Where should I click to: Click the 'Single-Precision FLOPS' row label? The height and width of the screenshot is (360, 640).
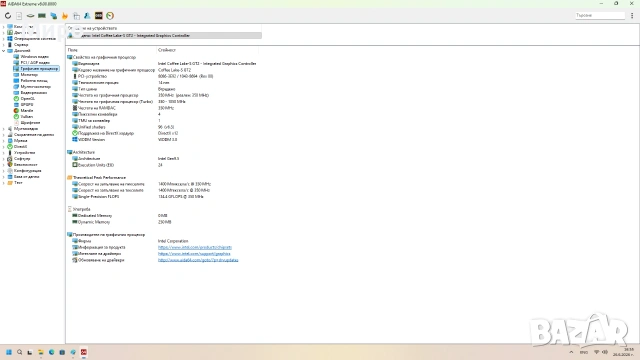pos(98,196)
